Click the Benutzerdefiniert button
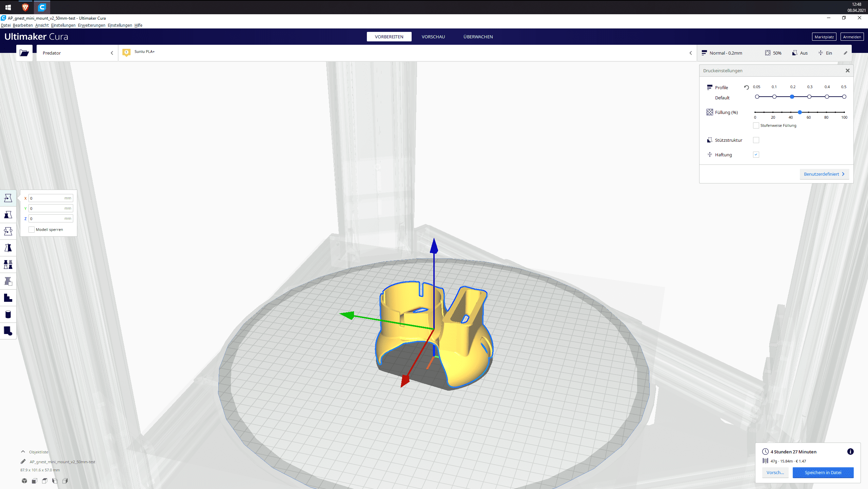868x489 pixels. click(x=824, y=174)
